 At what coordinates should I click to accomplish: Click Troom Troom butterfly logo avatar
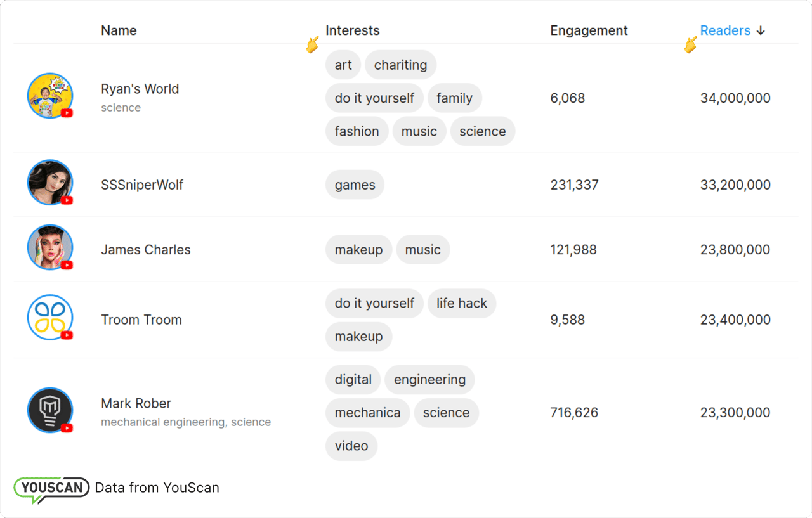[x=50, y=317]
